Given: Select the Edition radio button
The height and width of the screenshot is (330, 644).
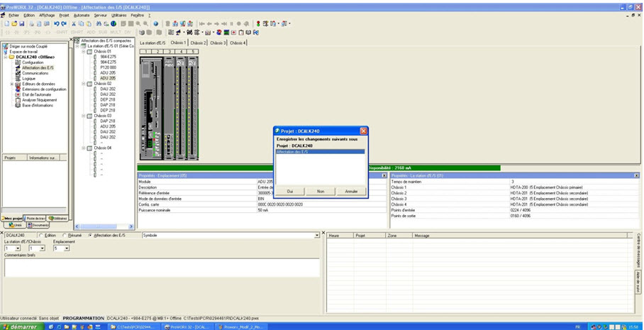Looking at the screenshot, I should tap(40, 236).
